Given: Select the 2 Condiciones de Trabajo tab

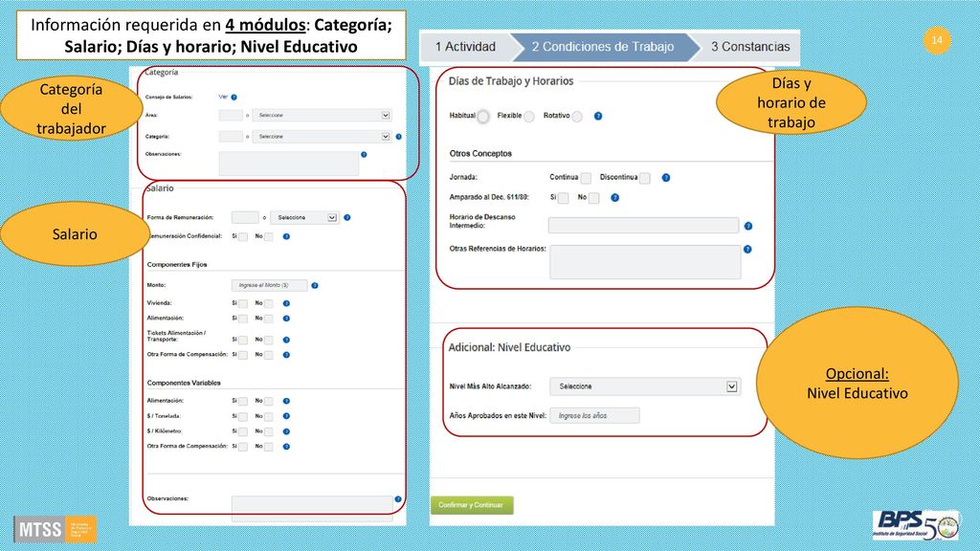Looking at the screenshot, I should coord(603,47).
